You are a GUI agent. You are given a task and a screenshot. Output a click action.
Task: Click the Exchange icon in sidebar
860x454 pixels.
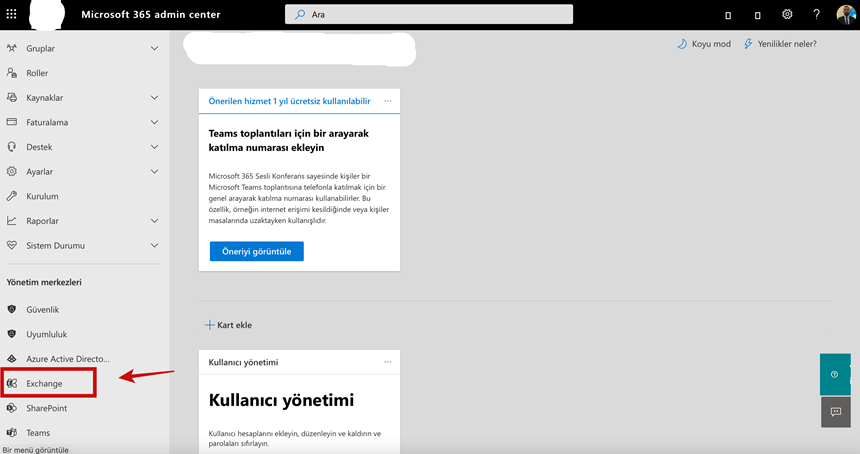(x=12, y=383)
